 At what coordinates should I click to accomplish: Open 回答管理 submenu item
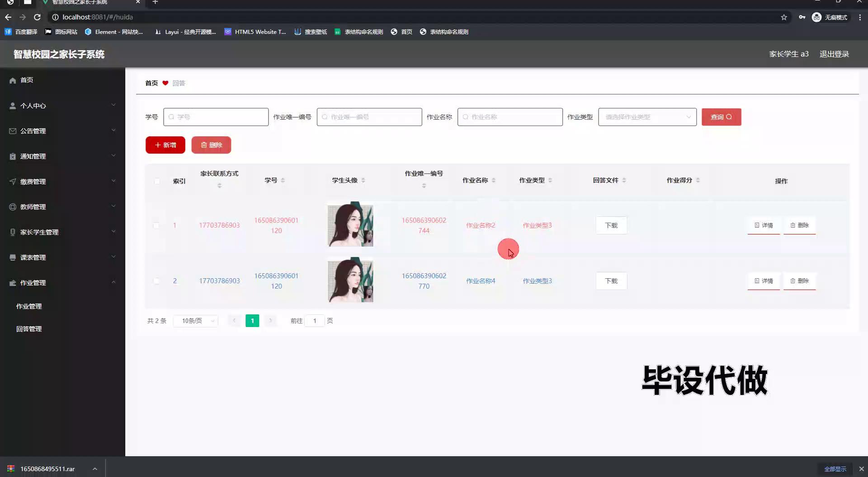(x=29, y=329)
